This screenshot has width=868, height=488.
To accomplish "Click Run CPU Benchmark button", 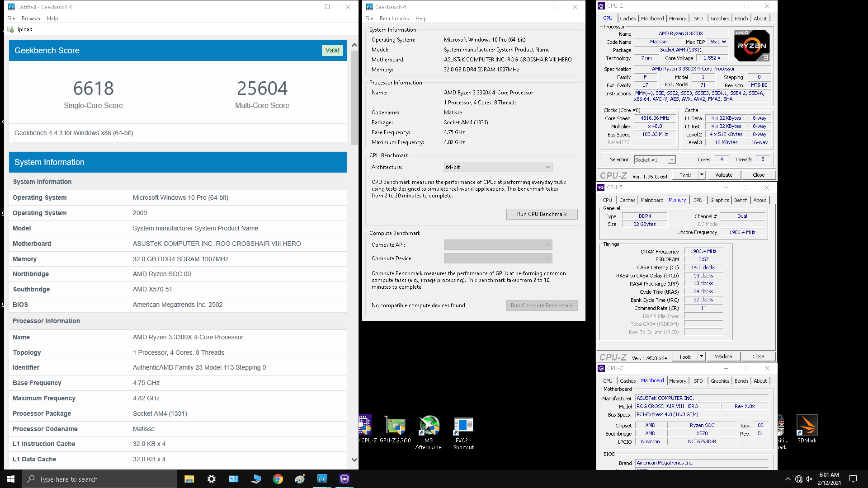I will pyautogui.click(x=542, y=214).
